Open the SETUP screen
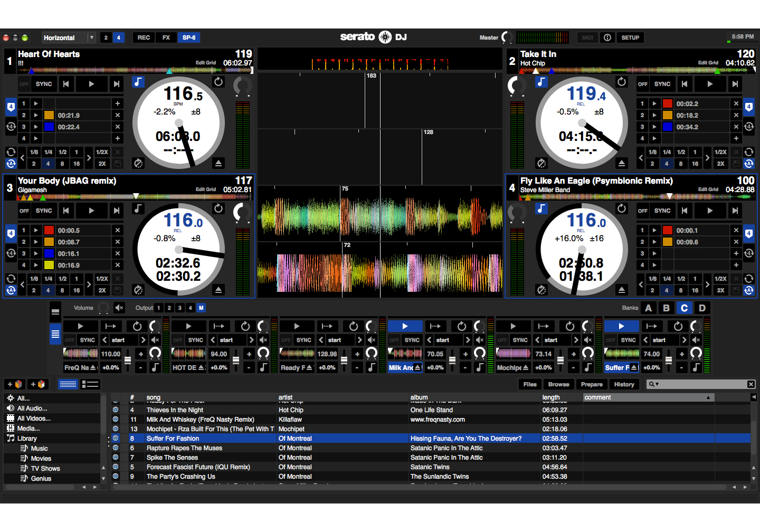Image resolution: width=760 pixels, height=532 pixels. (630, 37)
